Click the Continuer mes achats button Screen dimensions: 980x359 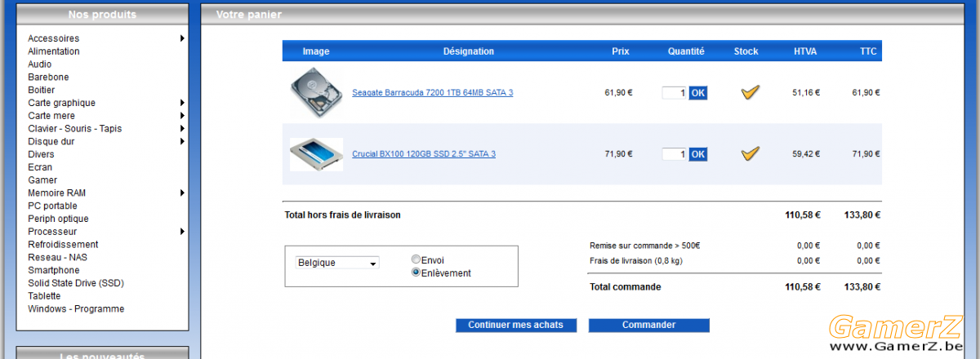point(515,325)
